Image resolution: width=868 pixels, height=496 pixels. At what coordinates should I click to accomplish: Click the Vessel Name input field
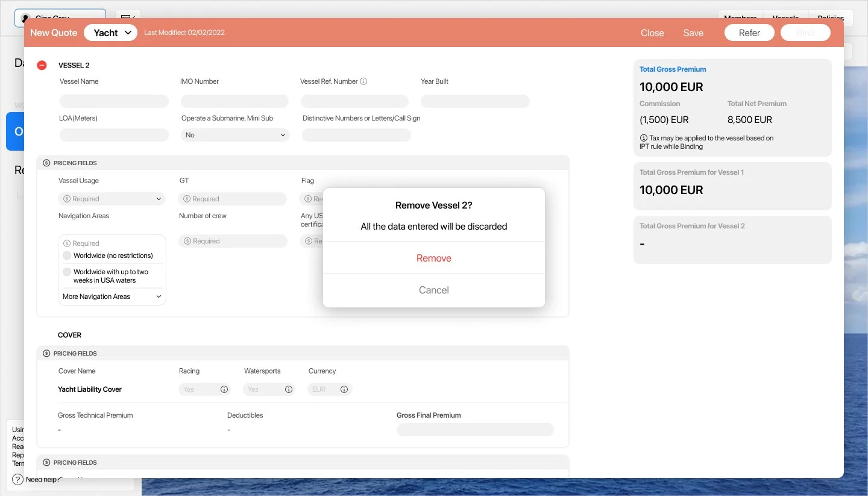pos(114,101)
